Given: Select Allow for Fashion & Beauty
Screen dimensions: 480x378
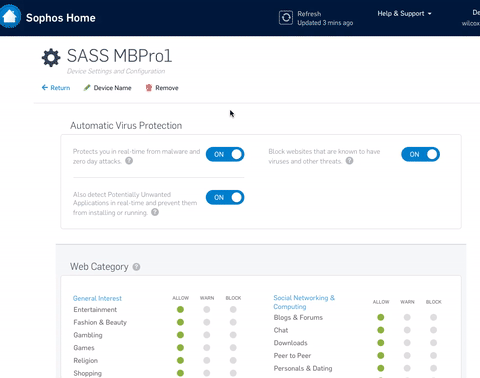Looking at the screenshot, I should [180, 322].
